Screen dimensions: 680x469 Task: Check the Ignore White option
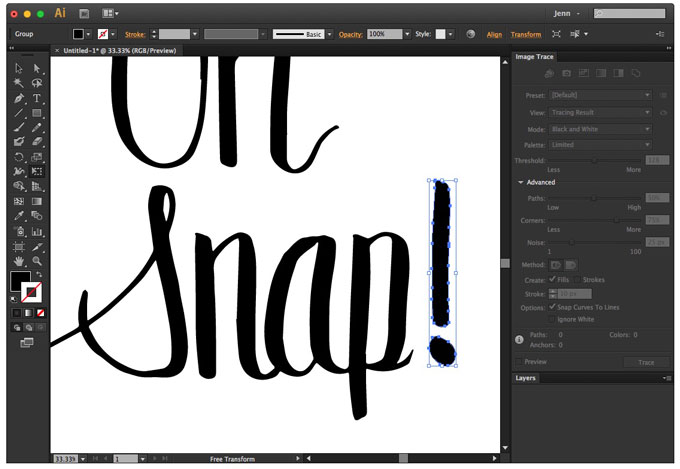click(552, 319)
